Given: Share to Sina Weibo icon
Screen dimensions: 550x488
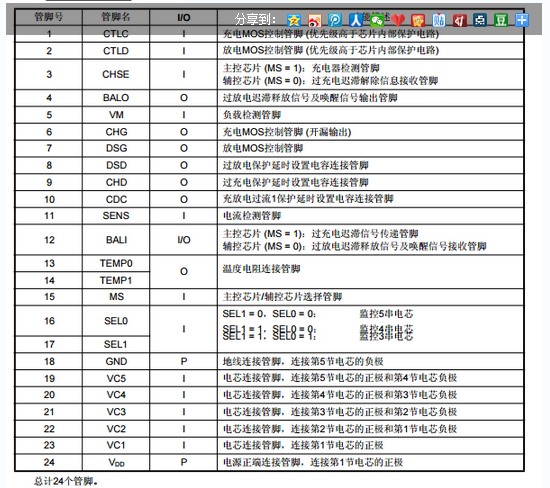Looking at the screenshot, I should (314, 20).
